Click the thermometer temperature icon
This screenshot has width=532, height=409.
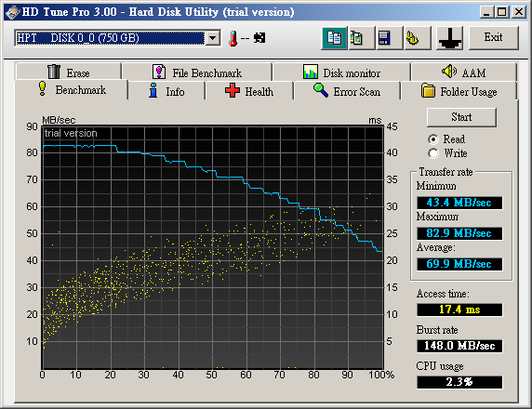coord(233,38)
